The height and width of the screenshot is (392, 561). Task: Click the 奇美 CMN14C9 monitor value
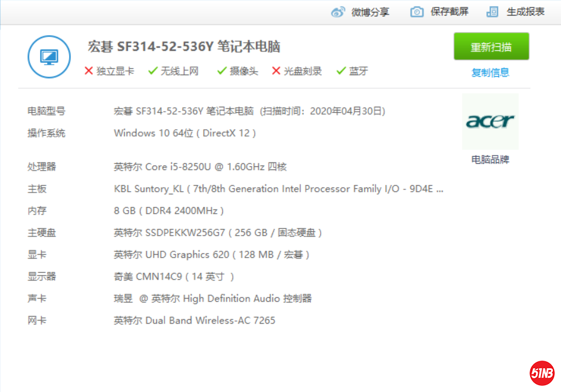click(x=174, y=277)
